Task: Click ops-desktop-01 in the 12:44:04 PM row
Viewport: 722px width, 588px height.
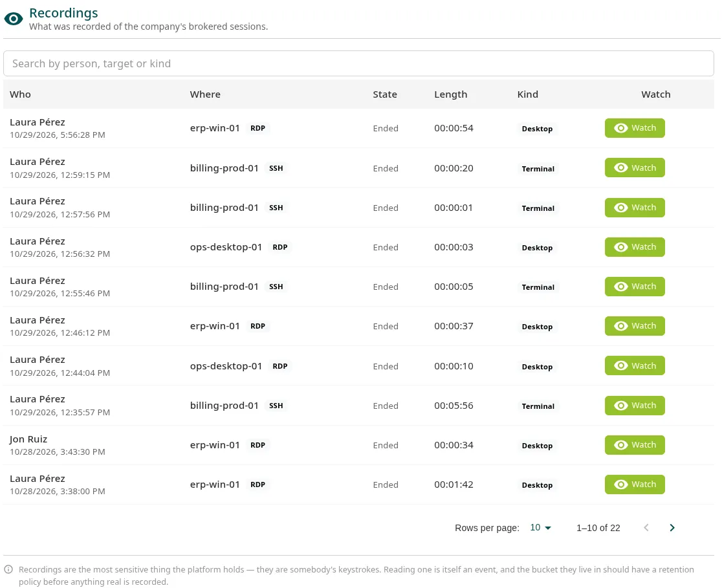Action: [x=226, y=366]
